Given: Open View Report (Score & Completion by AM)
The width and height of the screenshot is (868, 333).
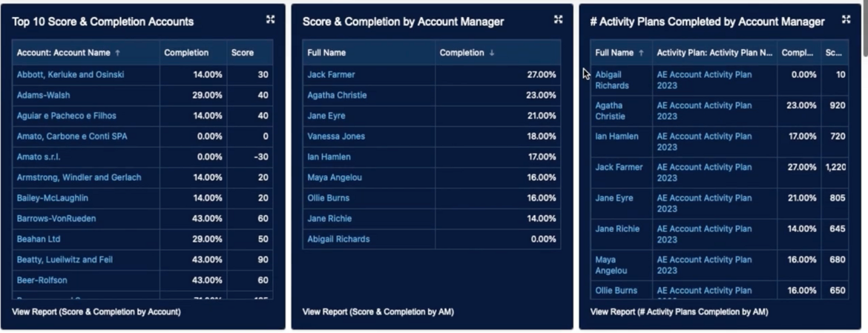Looking at the screenshot, I should coord(378,311).
